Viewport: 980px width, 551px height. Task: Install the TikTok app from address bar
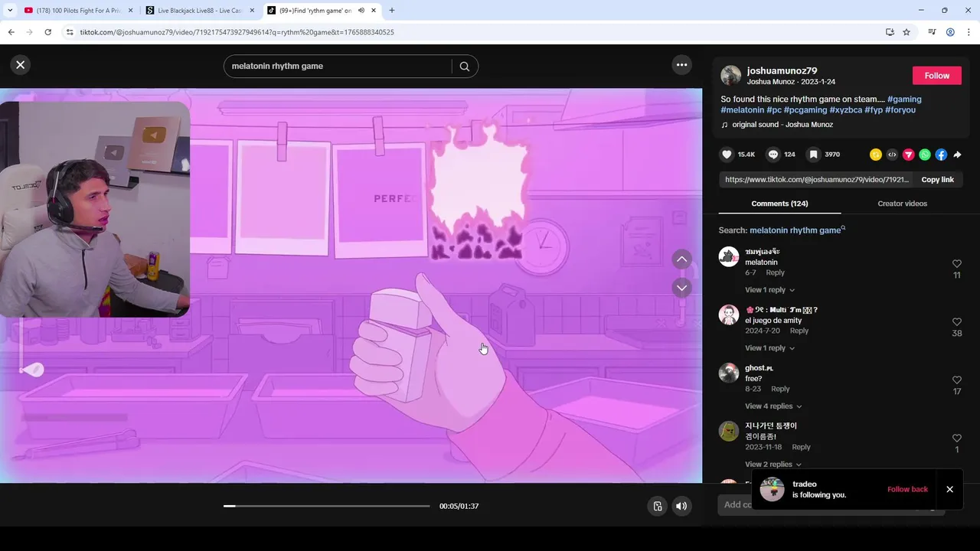890,32
